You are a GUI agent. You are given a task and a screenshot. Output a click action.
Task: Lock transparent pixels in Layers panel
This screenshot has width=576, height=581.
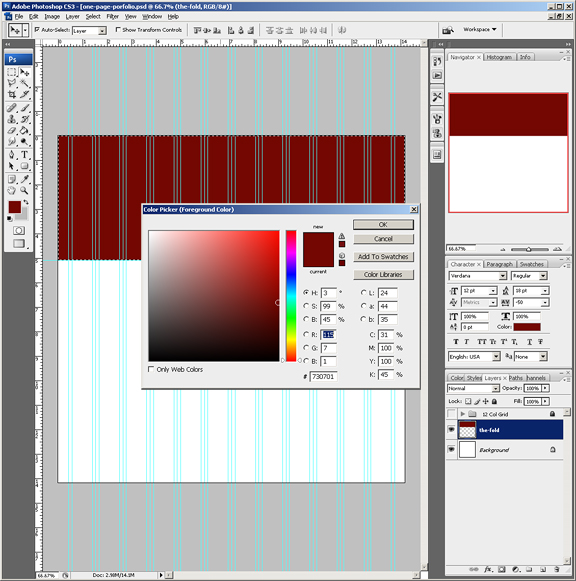click(468, 401)
